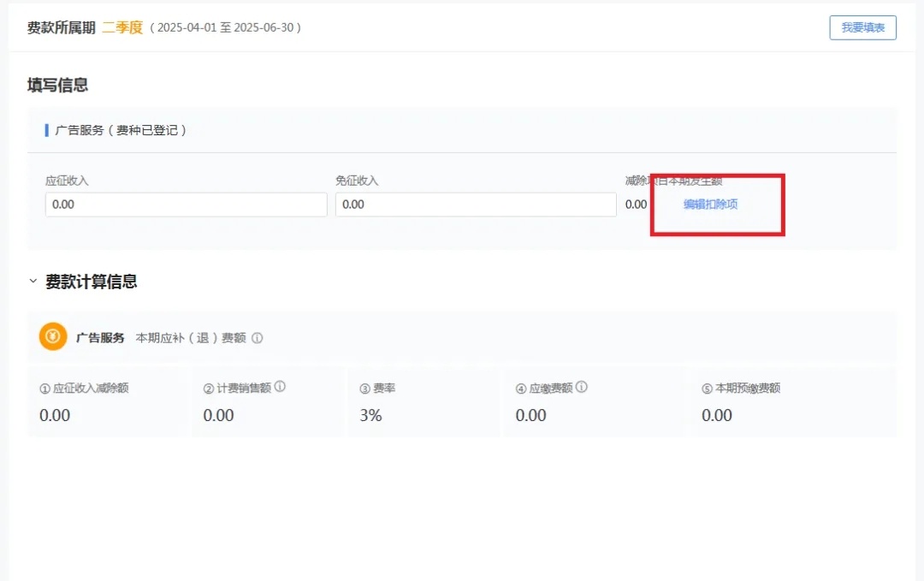
Task: Click the 填写信息 section heading
Action: click(57, 85)
